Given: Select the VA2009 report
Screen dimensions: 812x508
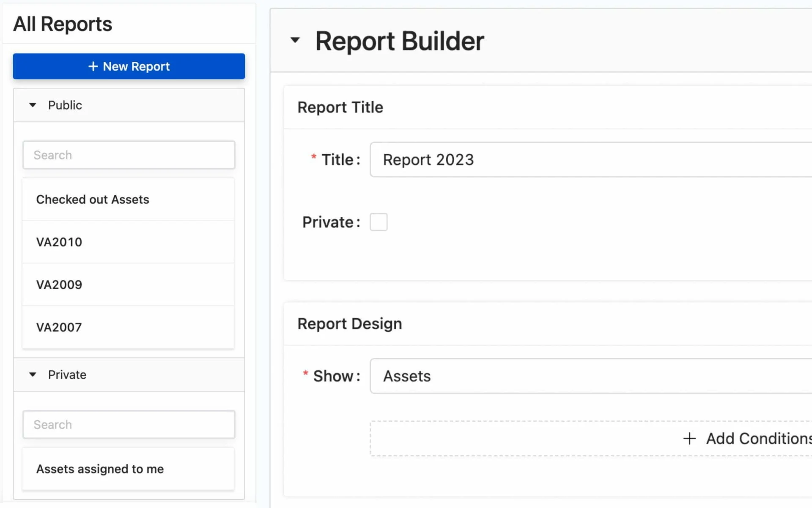Looking at the screenshot, I should (x=128, y=284).
